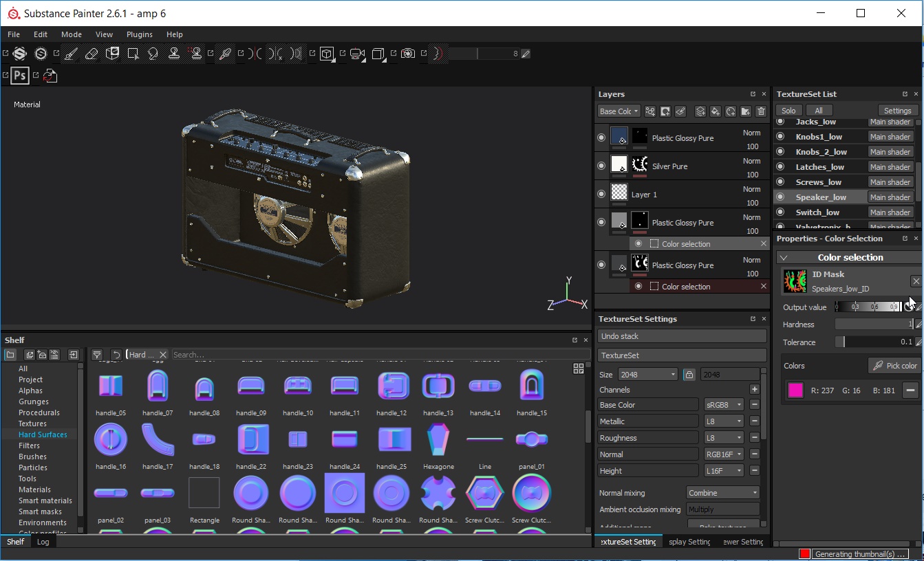Open the Base Color sRGB8 format dropdown
Screen dimensions: 924x561
coord(724,404)
